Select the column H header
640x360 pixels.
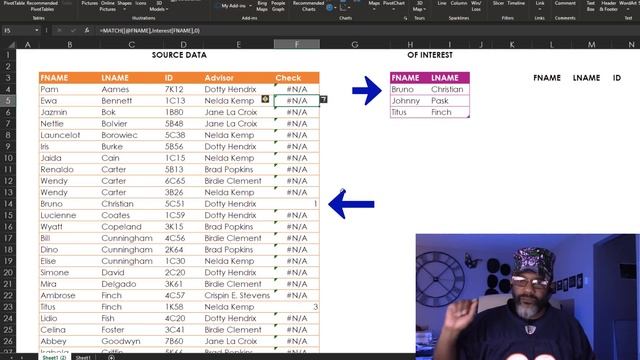[410, 44]
